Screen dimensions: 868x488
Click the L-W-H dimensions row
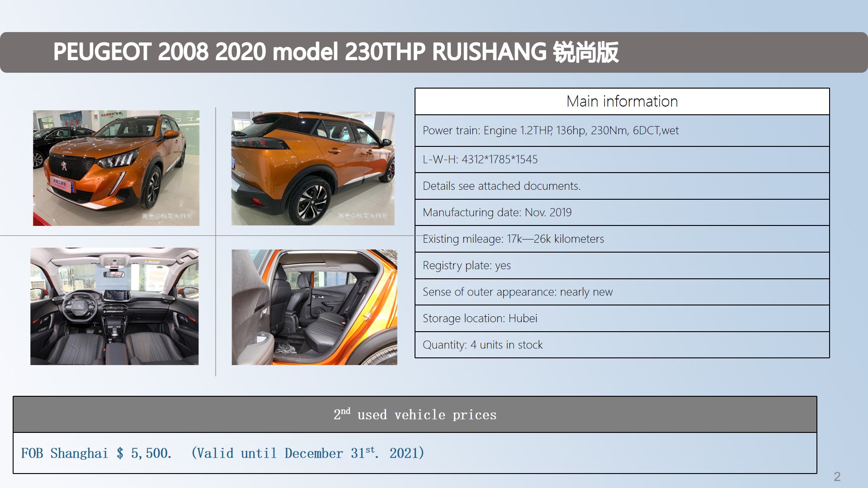(x=480, y=160)
